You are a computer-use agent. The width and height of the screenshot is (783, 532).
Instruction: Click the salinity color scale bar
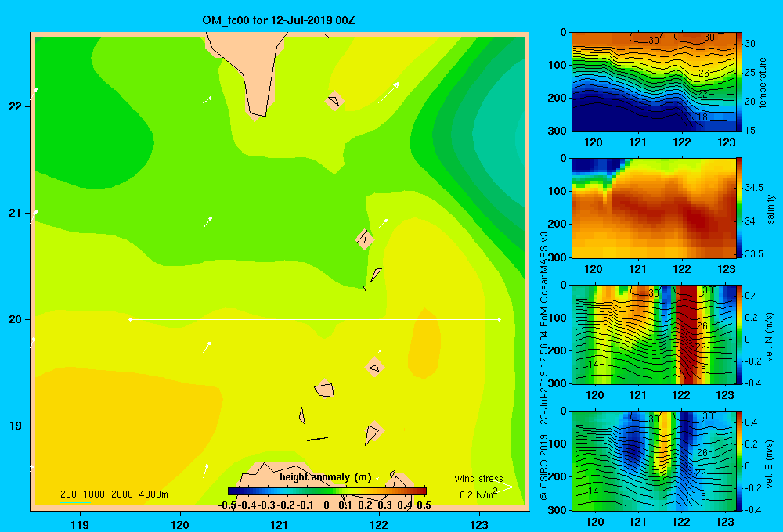click(739, 207)
